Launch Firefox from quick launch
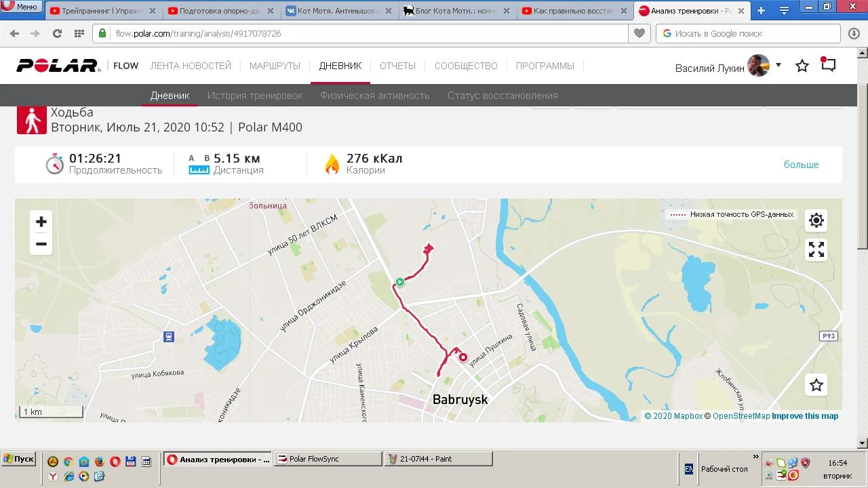 [100, 462]
